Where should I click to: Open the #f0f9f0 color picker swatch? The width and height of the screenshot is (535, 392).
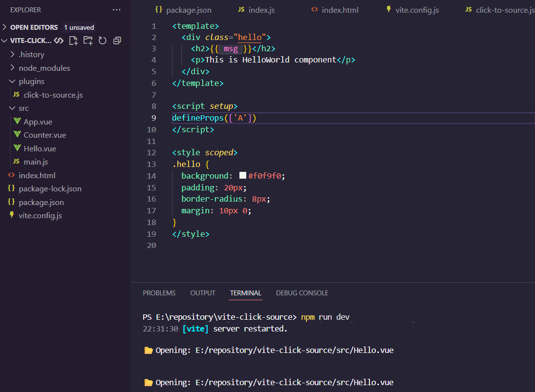point(243,175)
